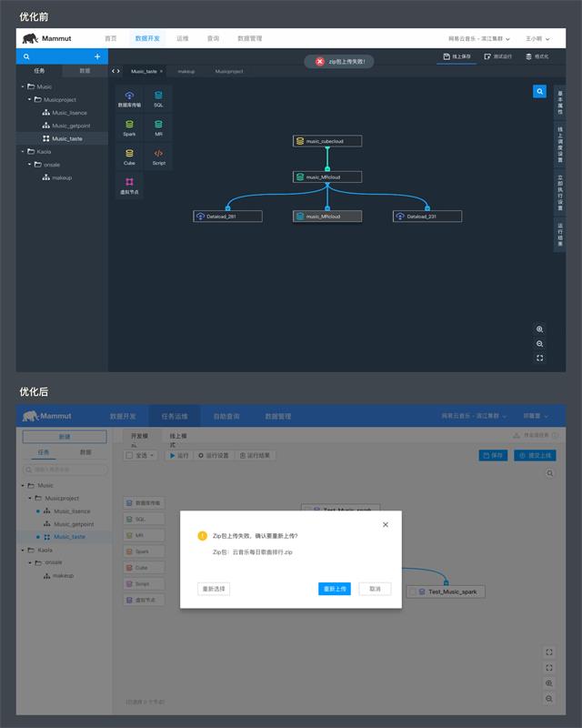Close the Music_taste tab in dark screen
This screenshot has width=582, height=728.
[161, 72]
